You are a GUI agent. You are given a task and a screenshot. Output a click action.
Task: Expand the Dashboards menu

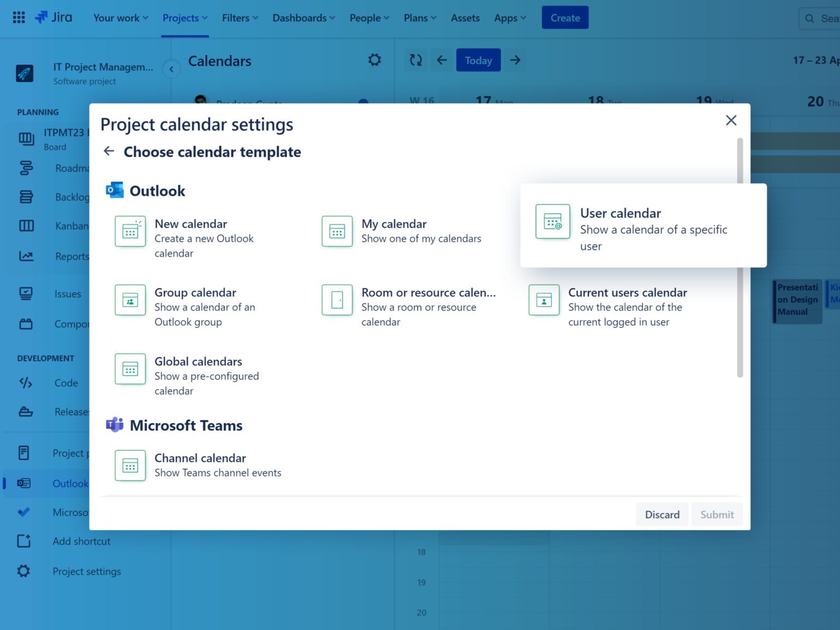point(304,18)
